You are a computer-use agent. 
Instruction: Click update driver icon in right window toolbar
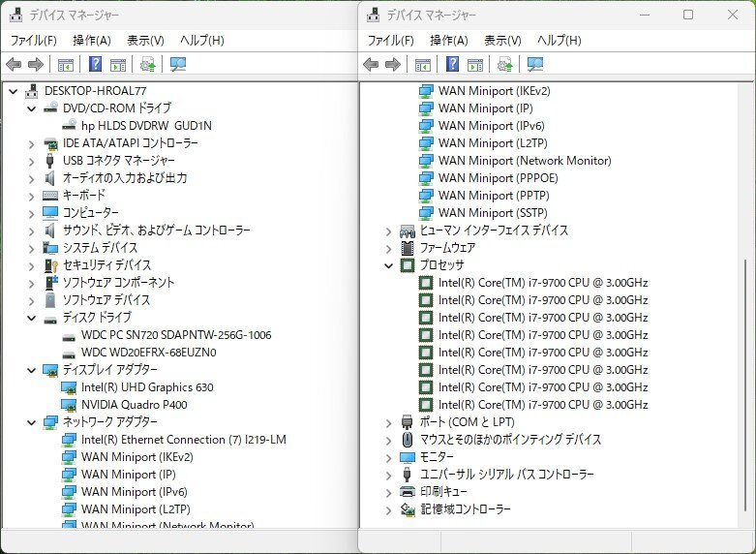[504, 64]
